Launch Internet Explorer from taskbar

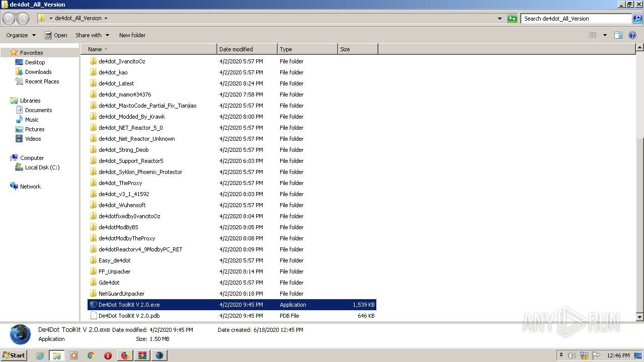40,355
